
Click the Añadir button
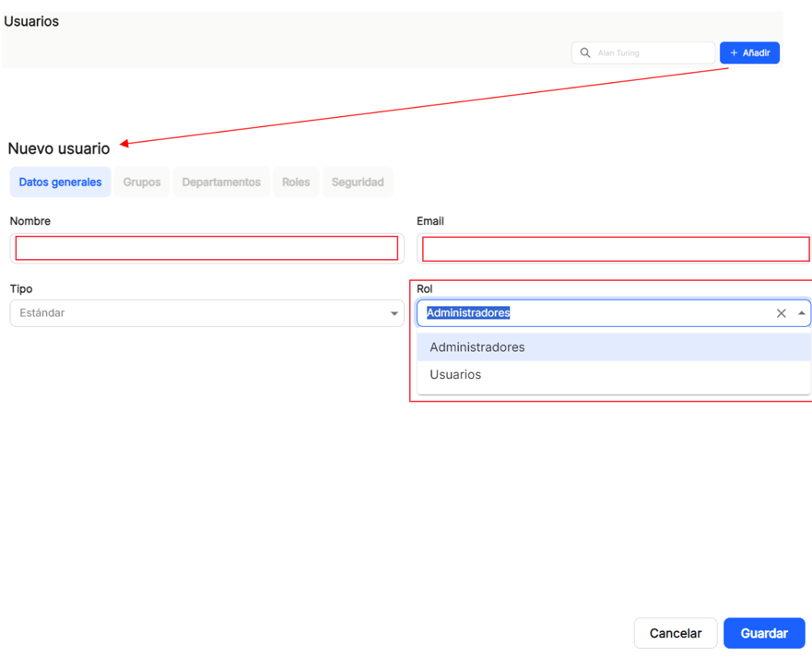click(749, 53)
